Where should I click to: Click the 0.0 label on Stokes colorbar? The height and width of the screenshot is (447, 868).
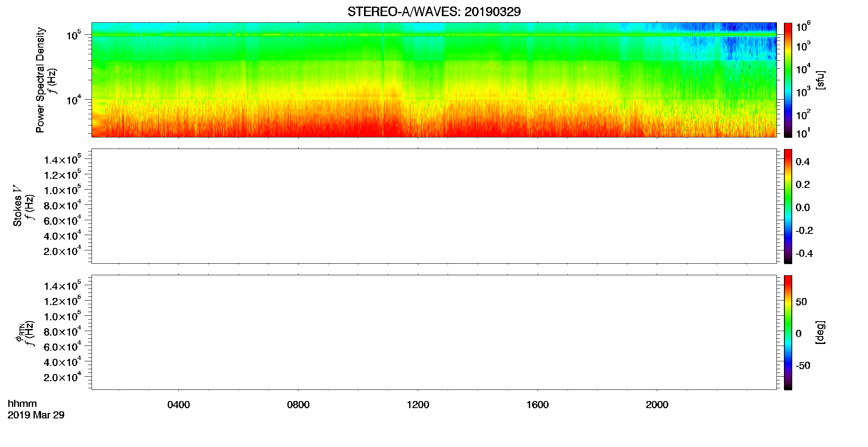[x=803, y=208]
